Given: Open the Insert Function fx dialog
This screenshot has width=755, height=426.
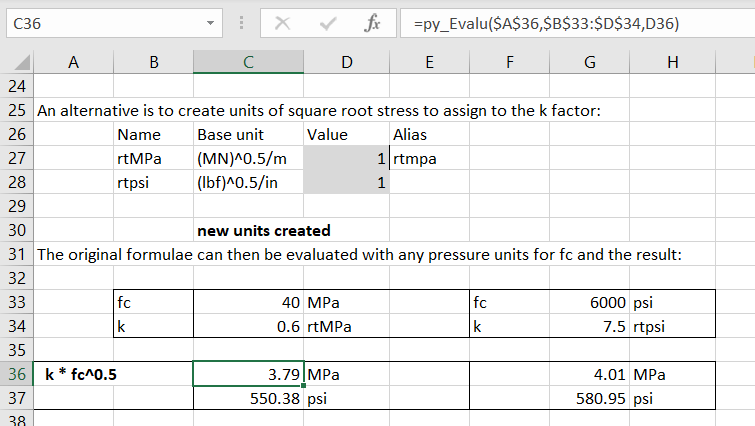Looking at the screenshot, I should [x=372, y=23].
